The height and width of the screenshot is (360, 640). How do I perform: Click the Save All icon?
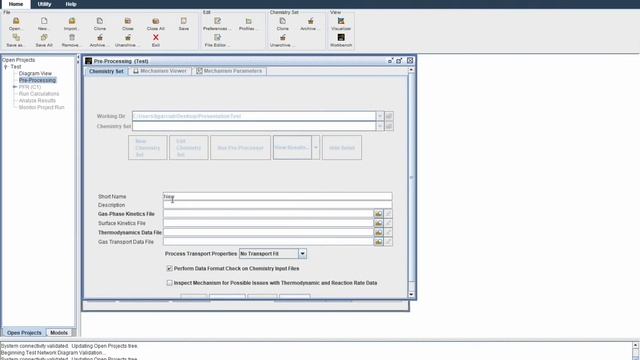[x=44, y=38]
